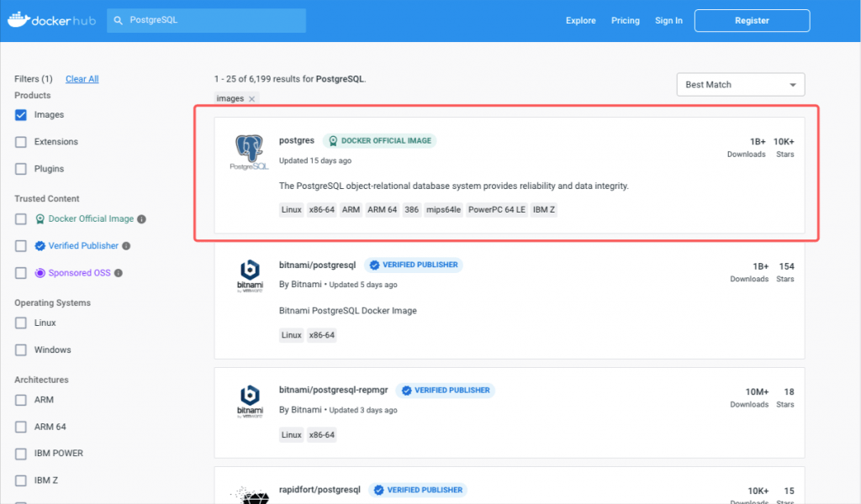The height and width of the screenshot is (504, 861).
Task: Click the rapidfort/postgresql diamond logo
Action: 251,496
